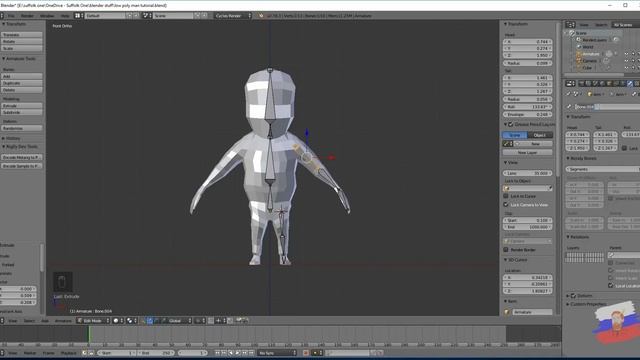The width and height of the screenshot is (640, 360).
Task: Click the World icon in outliner
Action: coord(578,47)
